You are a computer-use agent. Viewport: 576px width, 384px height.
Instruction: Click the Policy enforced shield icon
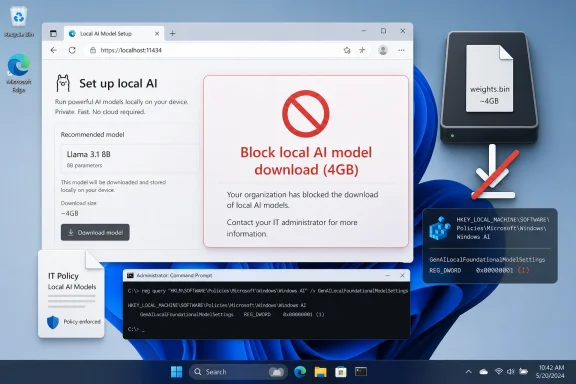pyautogui.click(x=53, y=322)
